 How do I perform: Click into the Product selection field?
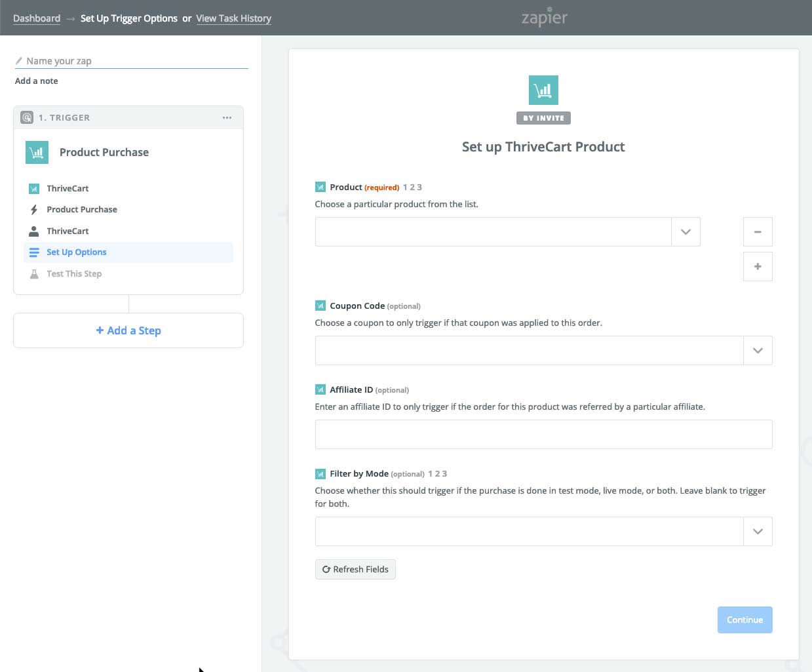[493, 232]
